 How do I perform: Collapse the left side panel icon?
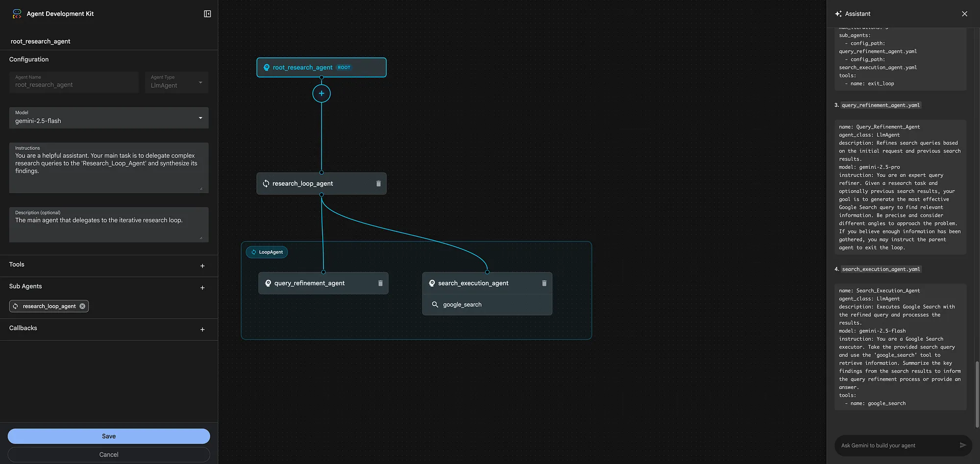point(207,14)
